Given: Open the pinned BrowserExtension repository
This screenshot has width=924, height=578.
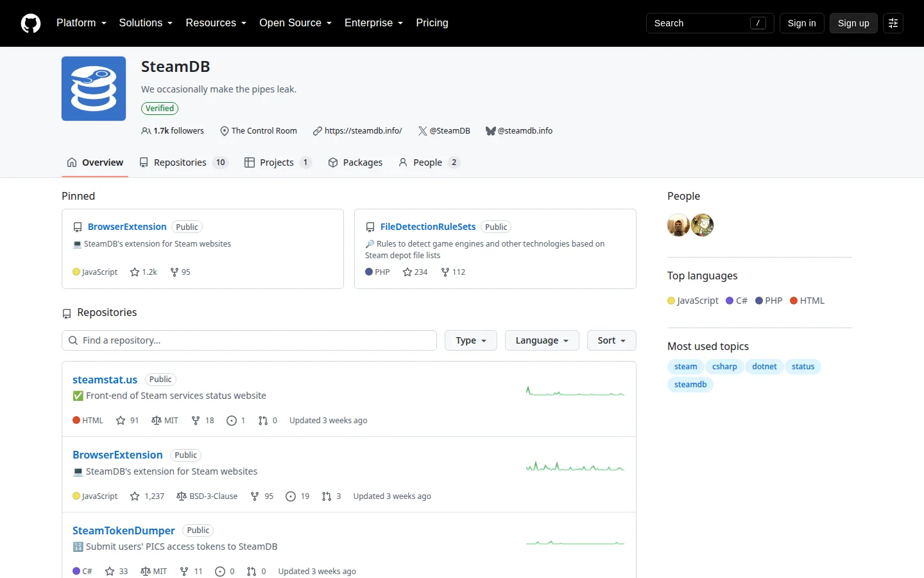Looking at the screenshot, I should tap(127, 227).
